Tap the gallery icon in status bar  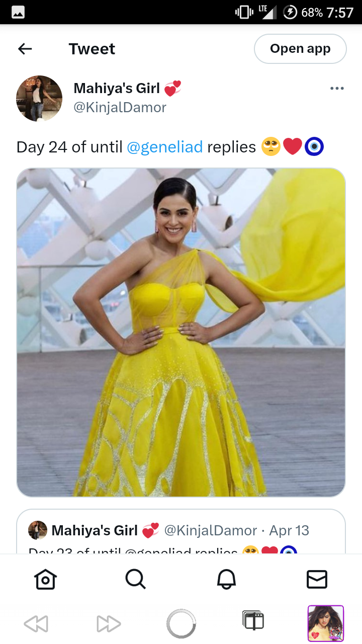[x=18, y=13]
